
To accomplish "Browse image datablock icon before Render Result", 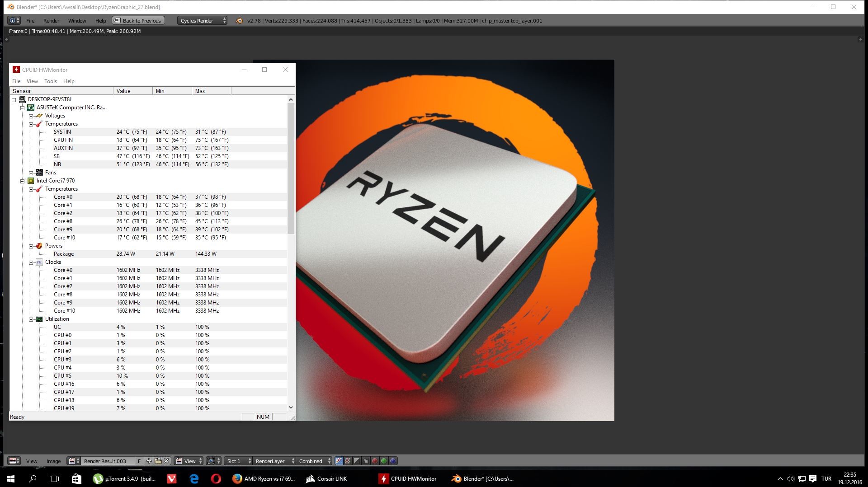I will point(74,461).
